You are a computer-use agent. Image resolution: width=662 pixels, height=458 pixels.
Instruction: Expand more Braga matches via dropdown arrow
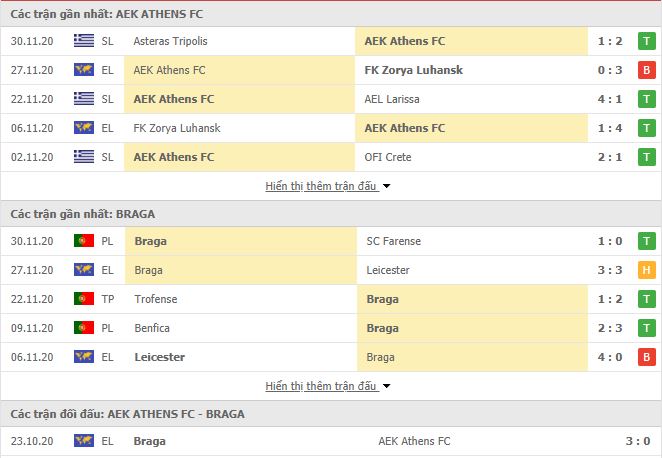click(386, 386)
